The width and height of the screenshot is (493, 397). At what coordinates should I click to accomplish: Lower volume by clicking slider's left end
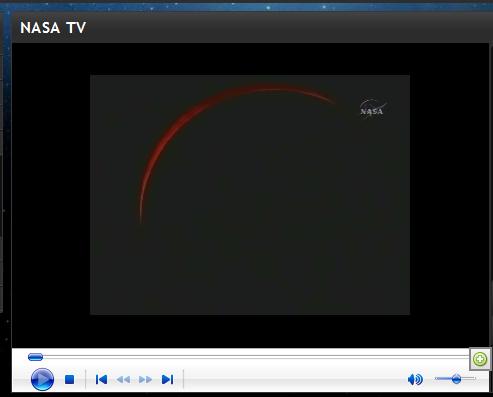tap(436, 379)
